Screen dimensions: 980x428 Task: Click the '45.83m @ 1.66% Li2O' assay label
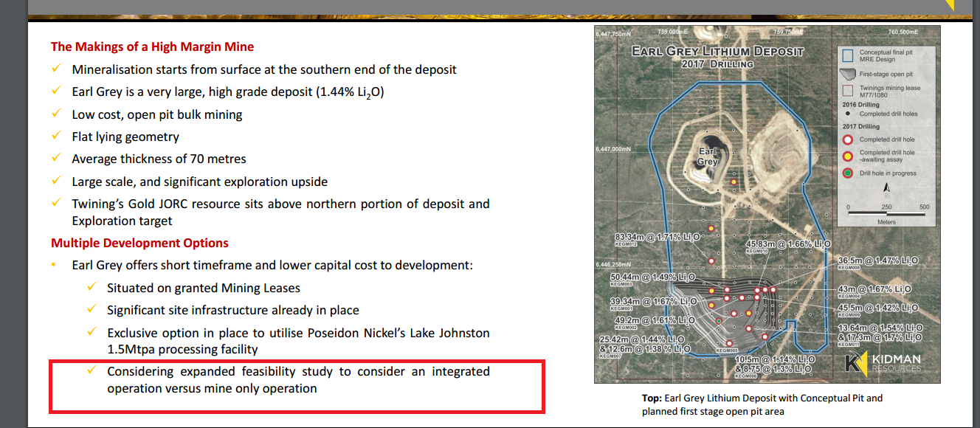pos(788,244)
